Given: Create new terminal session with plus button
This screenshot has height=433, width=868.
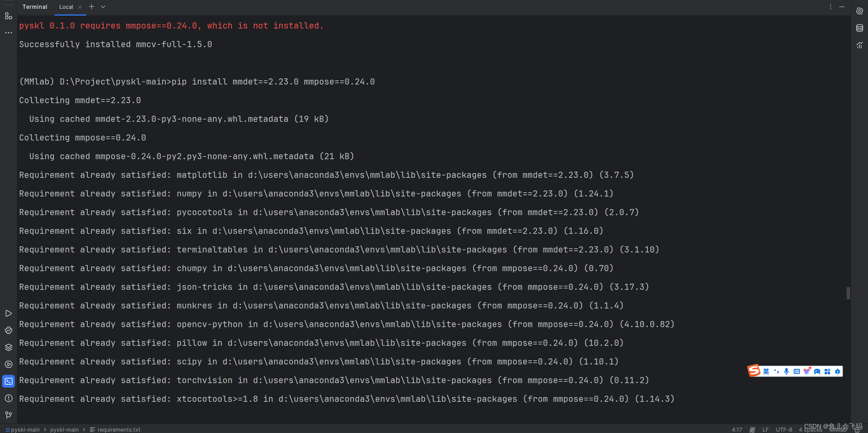Looking at the screenshot, I should pyautogui.click(x=92, y=6).
